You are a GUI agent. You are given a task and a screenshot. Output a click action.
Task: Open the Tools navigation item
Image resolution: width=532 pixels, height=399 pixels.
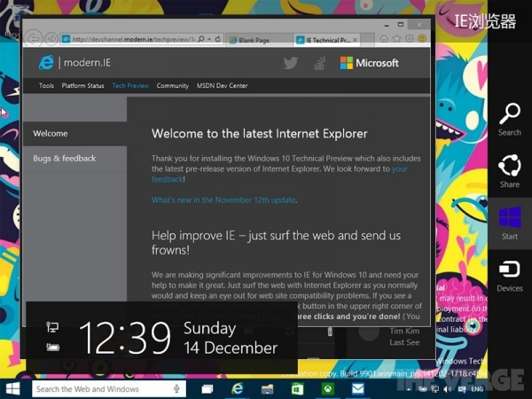(46, 85)
